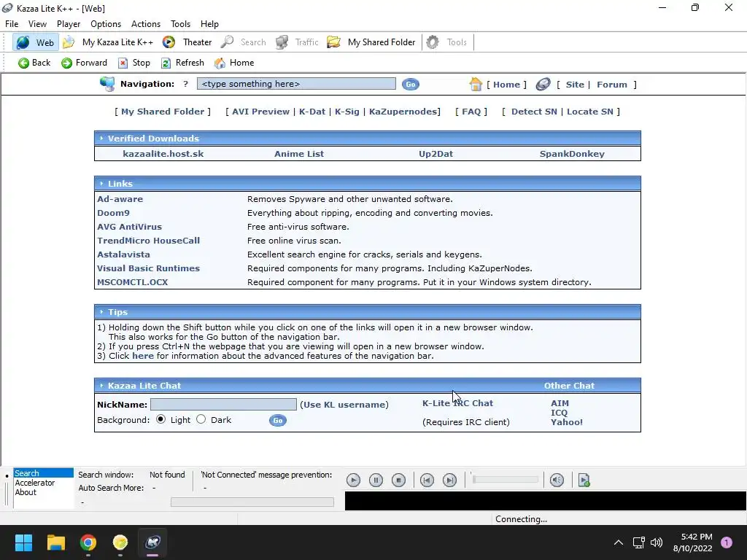Select About in the bottom list
This screenshot has height=560, width=747.
[26, 492]
